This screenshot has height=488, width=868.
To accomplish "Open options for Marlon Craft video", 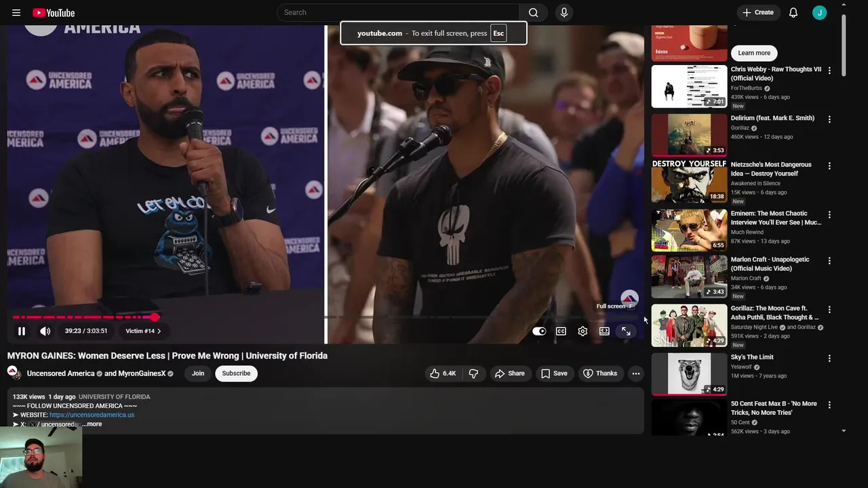I will (829, 261).
